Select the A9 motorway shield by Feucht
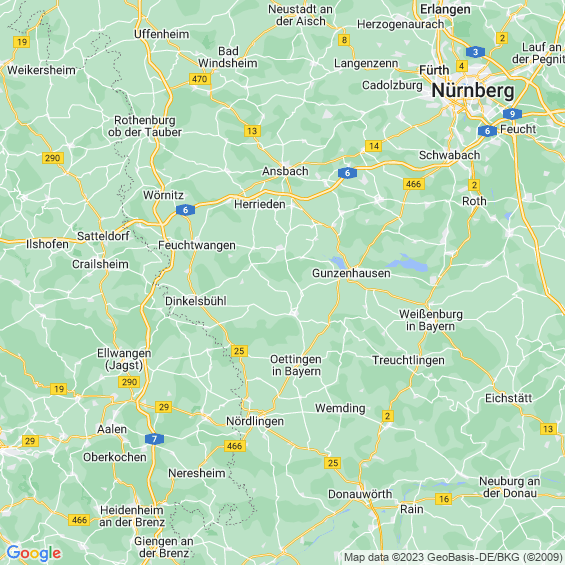Screen dimensions: 565x565 (x=512, y=114)
